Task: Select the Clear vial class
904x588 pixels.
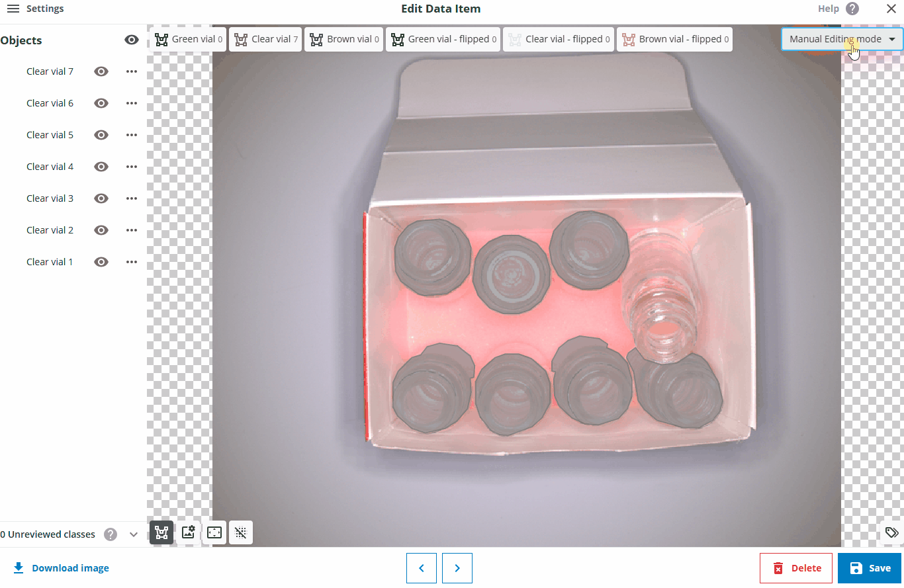Action: tap(265, 39)
